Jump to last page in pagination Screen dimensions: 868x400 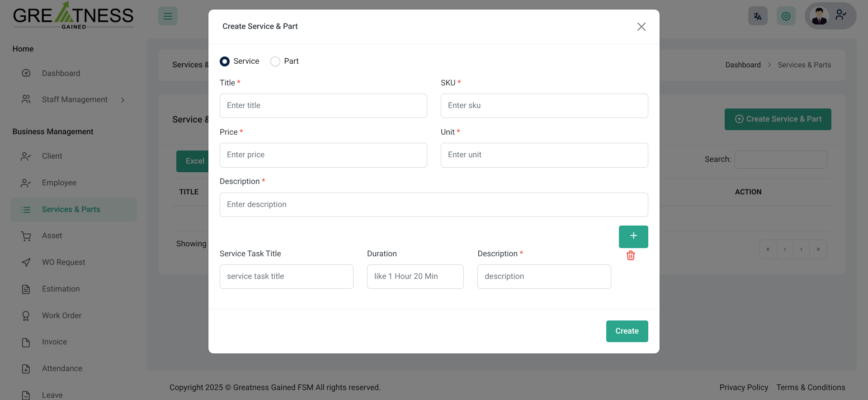818,249
